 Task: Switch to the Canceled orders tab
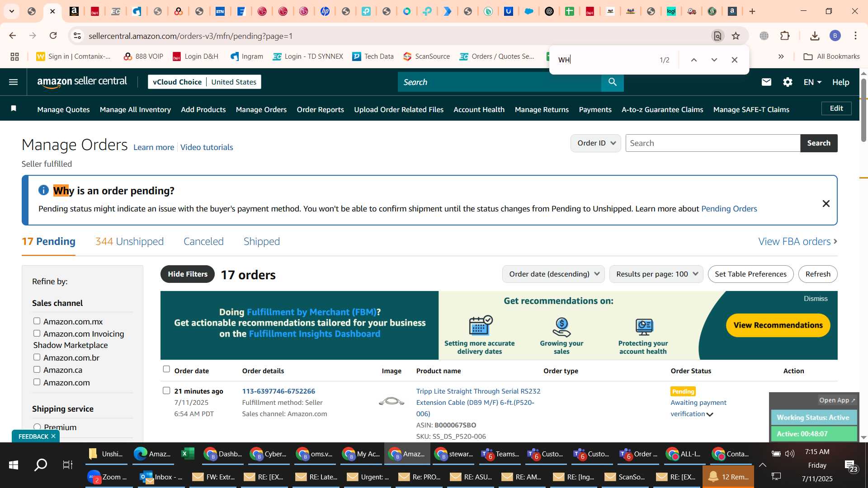click(x=203, y=241)
